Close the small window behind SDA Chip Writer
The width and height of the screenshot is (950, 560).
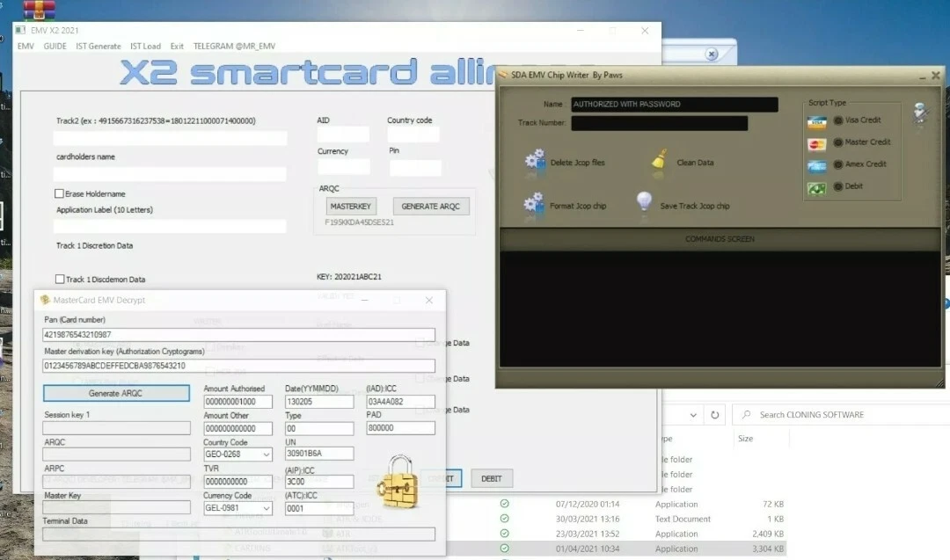coord(712,55)
